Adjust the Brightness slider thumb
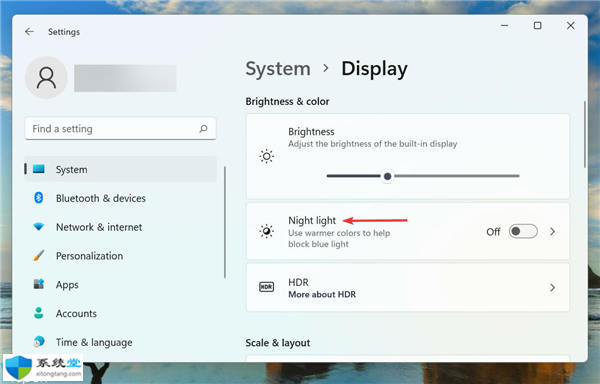Viewport: 600px width, 384px height. coord(387,176)
